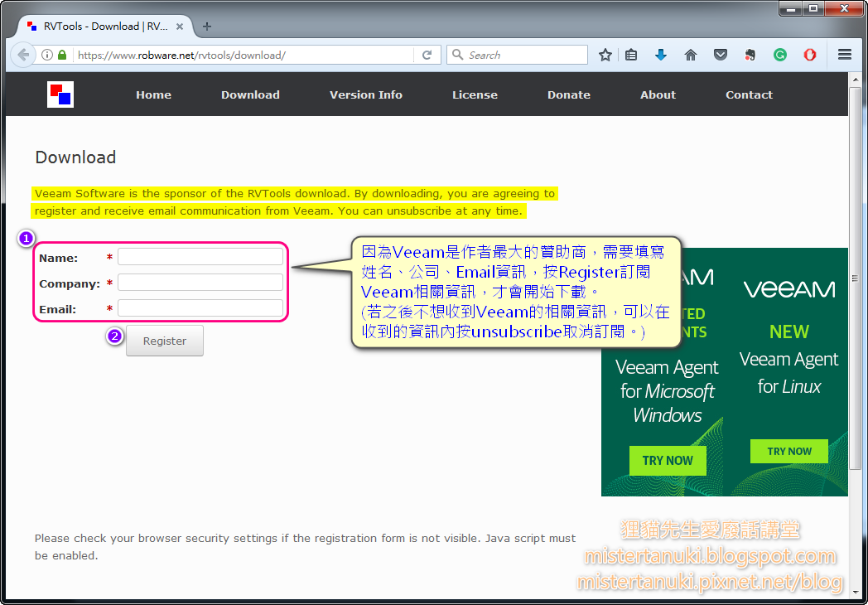868x605 pixels.
Task: Go to the browser home page icon
Action: pos(690,55)
